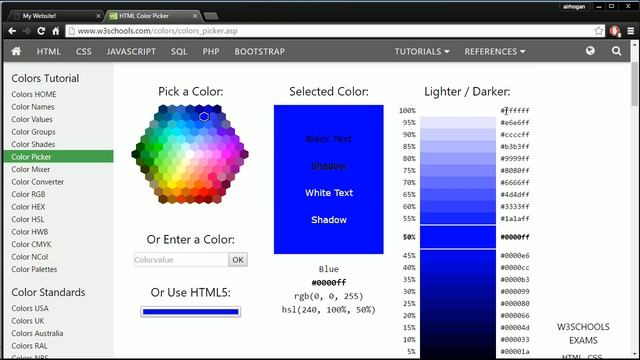
Task: Open Color Shades sidebar link
Action: click(x=33, y=144)
